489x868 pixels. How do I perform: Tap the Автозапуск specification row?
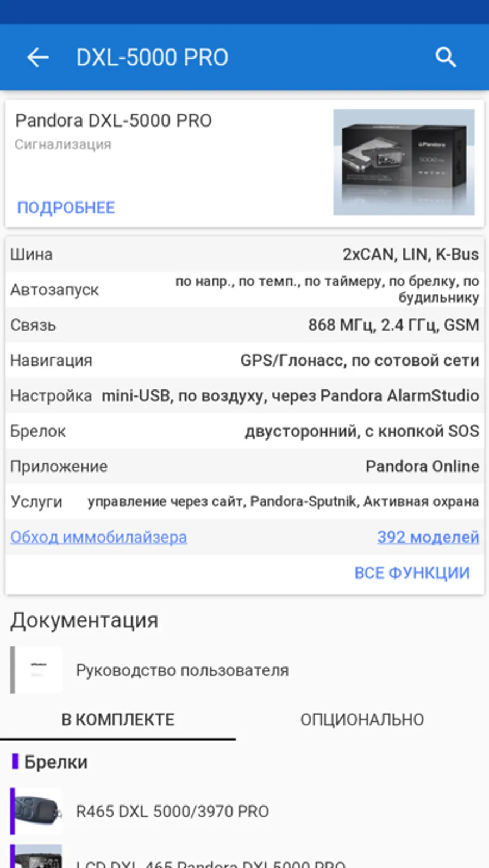pos(244,290)
